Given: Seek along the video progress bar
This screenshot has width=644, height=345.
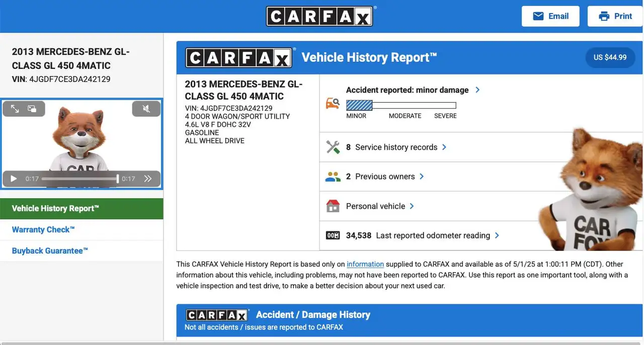Looking at the screenshot, I should [80, 179].
